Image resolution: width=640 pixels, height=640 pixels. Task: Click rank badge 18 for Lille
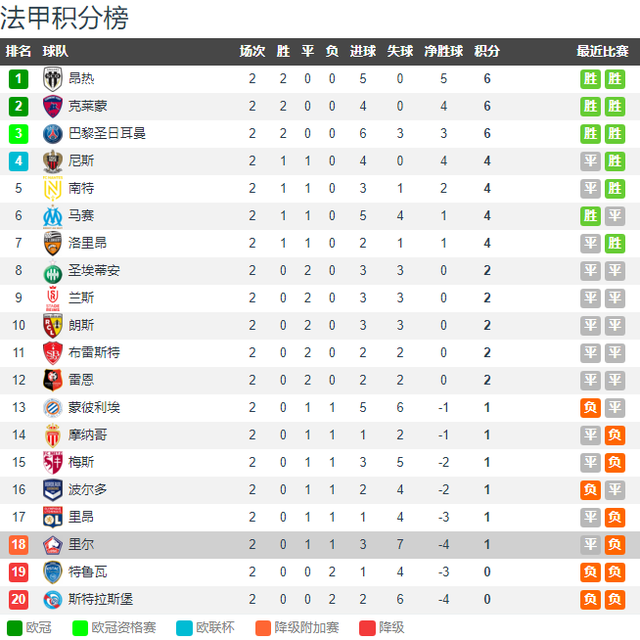tap(18, 544)
